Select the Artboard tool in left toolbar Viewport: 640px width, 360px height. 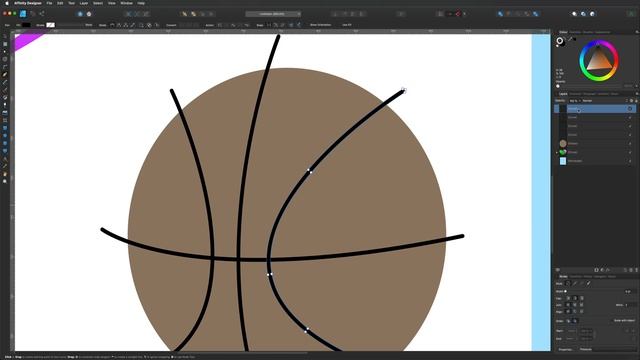[5, 44]
